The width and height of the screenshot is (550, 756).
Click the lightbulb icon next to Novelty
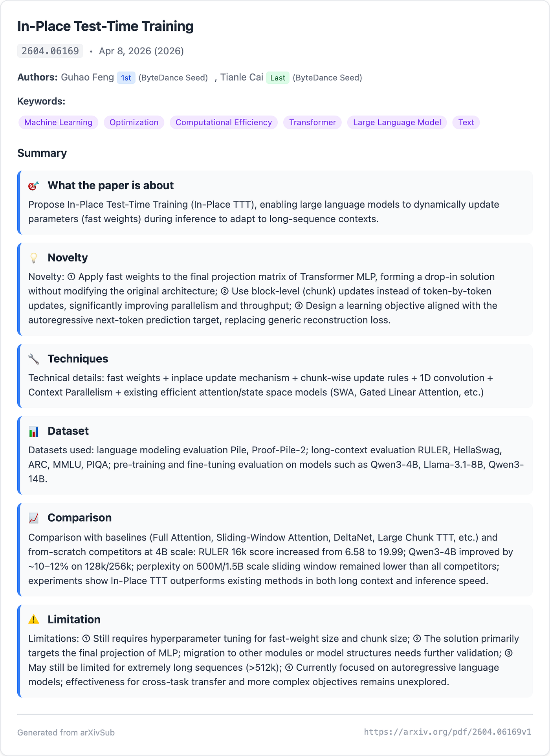[x=34, y=258]
